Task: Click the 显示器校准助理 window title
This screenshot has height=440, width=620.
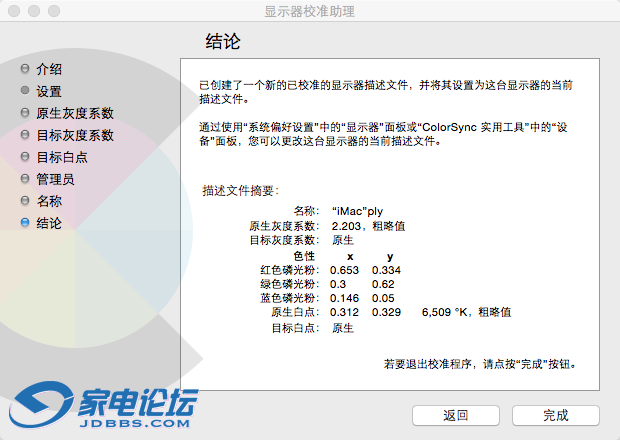Action: (309, 11)
